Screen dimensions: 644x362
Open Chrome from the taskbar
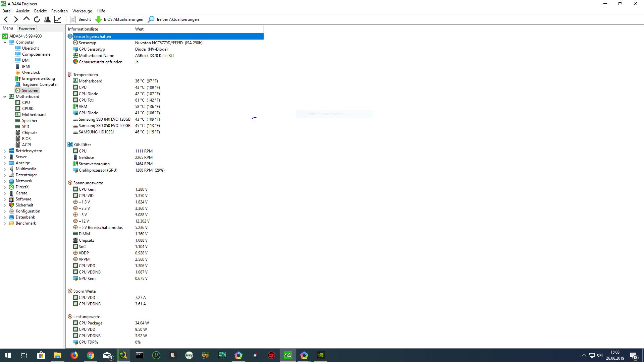pos(91,355)
